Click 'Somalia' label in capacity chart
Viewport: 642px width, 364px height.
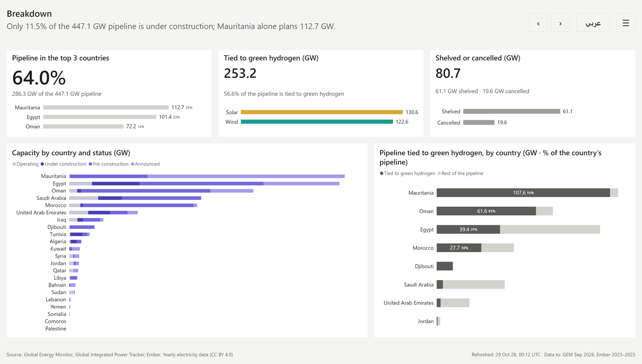(x=57, y=314)
